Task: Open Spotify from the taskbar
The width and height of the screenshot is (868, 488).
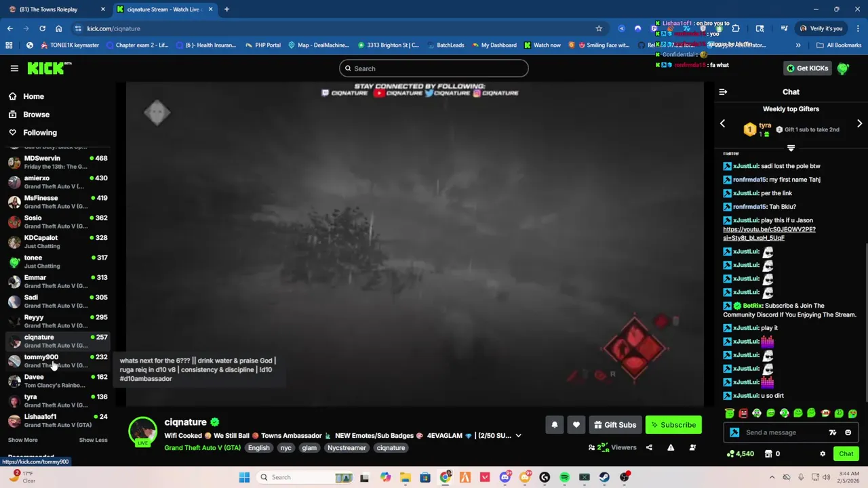Action: pyautogui.click(x=564, y=477)
